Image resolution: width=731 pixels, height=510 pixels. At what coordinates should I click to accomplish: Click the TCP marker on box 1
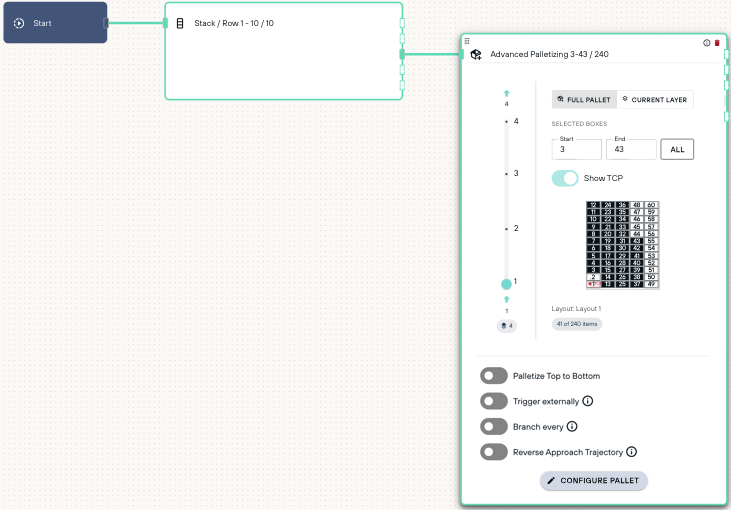(593, 284)
